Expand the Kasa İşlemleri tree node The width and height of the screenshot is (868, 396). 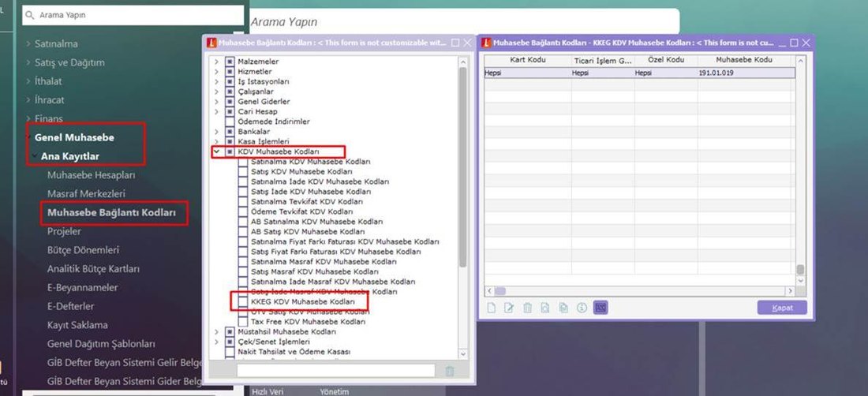pos(216,141)
